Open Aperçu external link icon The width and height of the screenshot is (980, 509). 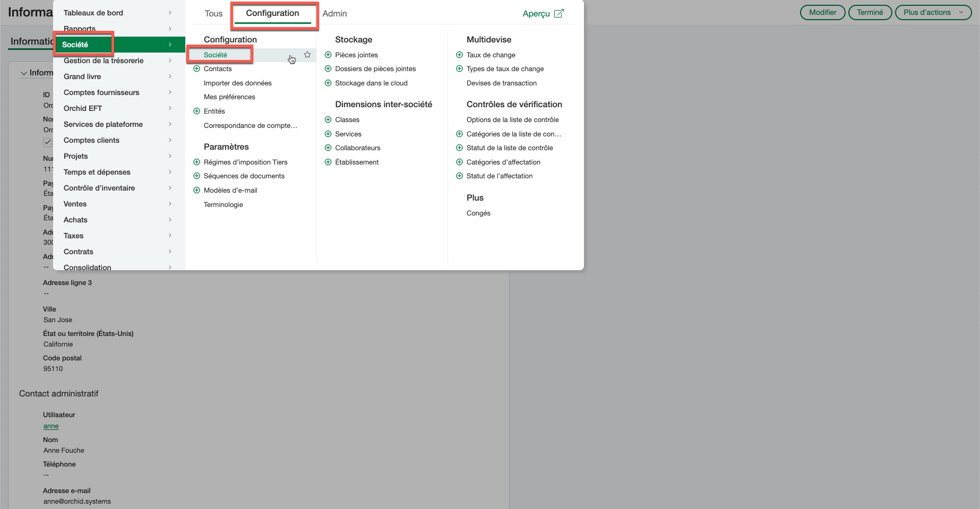coord(558,14)
